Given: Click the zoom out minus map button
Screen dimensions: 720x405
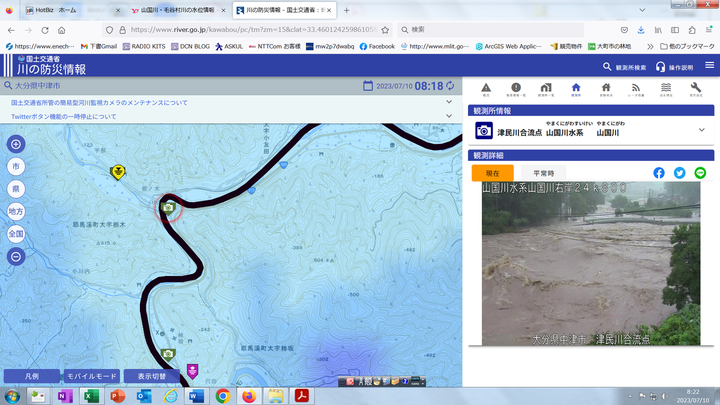Looking at the screenshot, I should coord(15,256).
